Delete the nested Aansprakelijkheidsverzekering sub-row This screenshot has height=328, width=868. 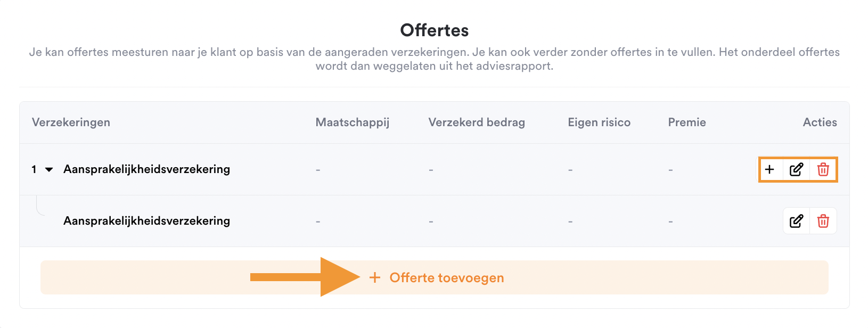coord(823,221)
